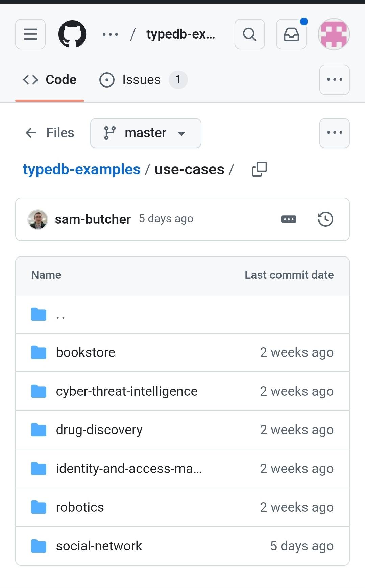Click the social-network row's 5 days ago date
Image resolution: width=365 pixels, height=588 pixels.
302,546
